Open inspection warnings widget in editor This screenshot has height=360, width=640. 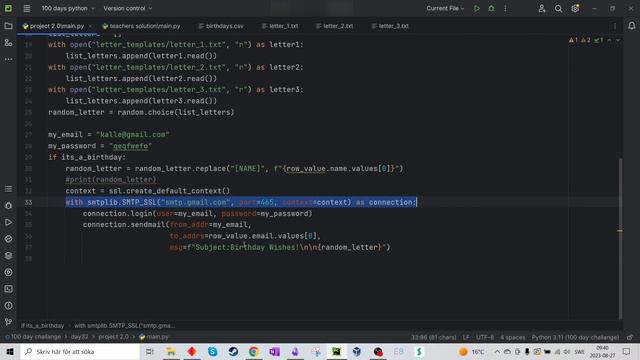click(586, 40)
